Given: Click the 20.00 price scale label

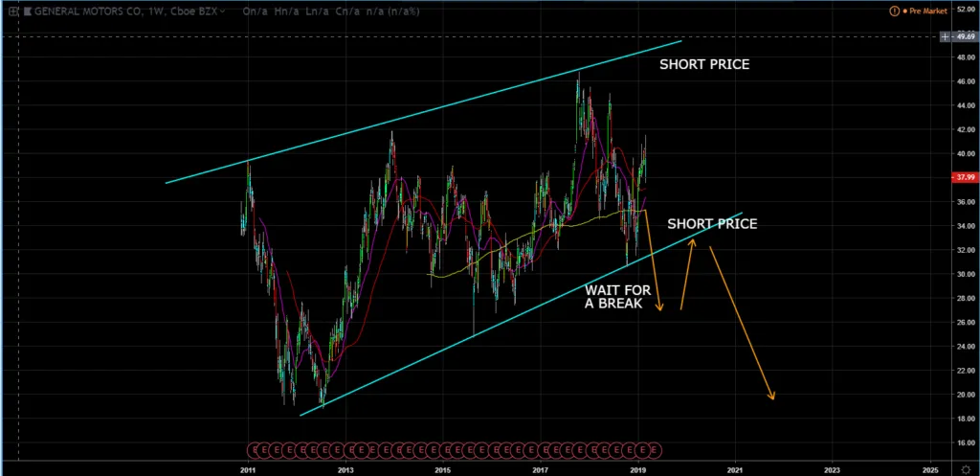Looking at the screenshot, I should (x=965, y=395).
